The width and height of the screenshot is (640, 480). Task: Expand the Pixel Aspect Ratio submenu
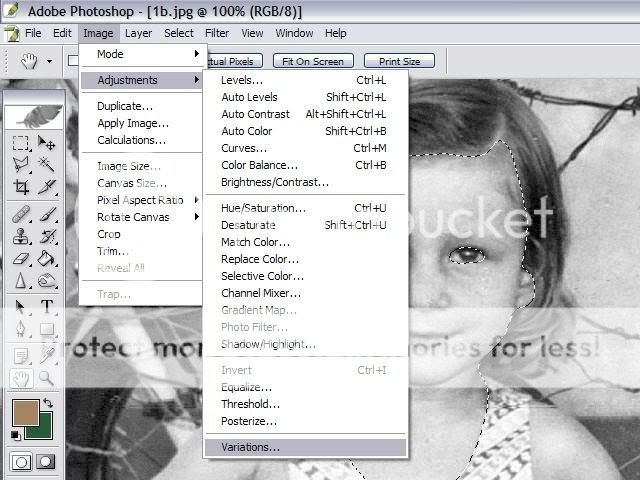[x=140, y=200]
